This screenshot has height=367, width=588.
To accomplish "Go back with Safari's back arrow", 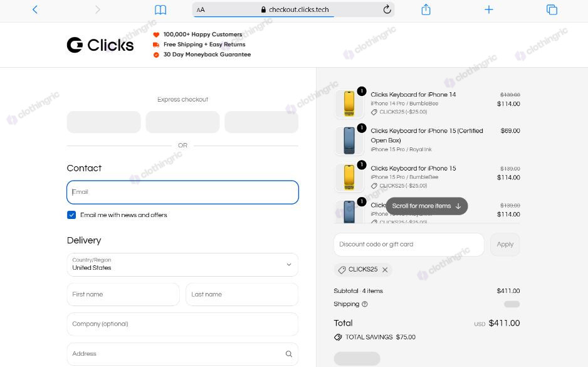I will click(35, 9).
